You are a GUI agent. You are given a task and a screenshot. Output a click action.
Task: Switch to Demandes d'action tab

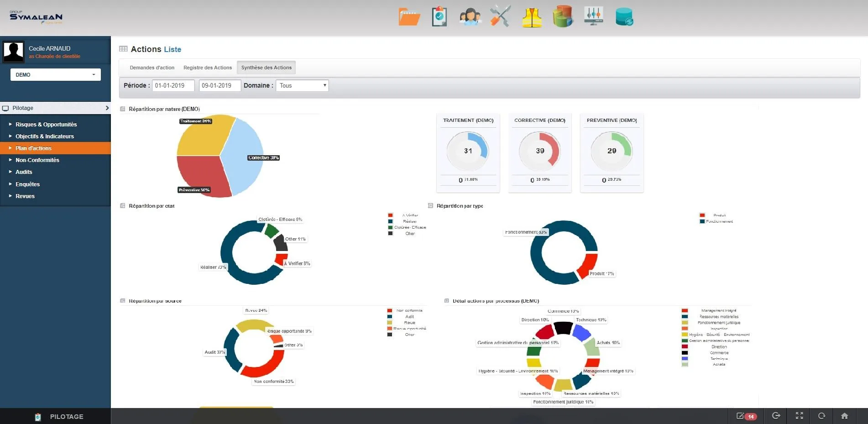tap(152, 68)
